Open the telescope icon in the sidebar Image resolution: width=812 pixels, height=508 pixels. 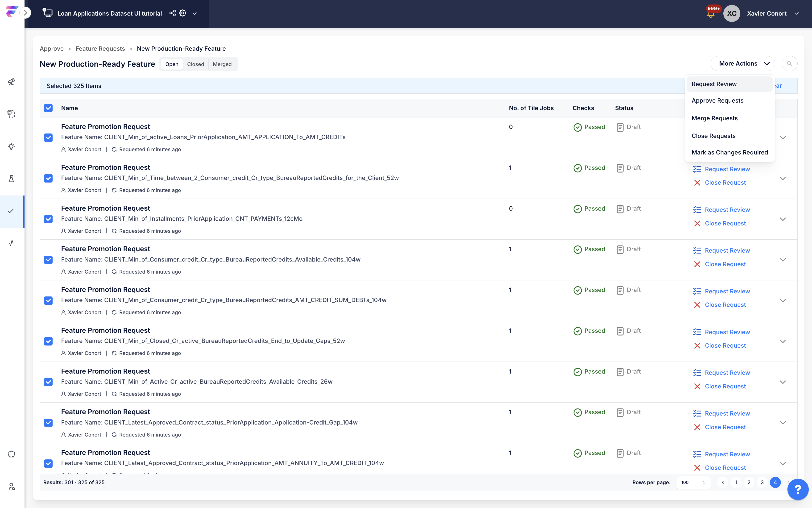click(11, 82)
